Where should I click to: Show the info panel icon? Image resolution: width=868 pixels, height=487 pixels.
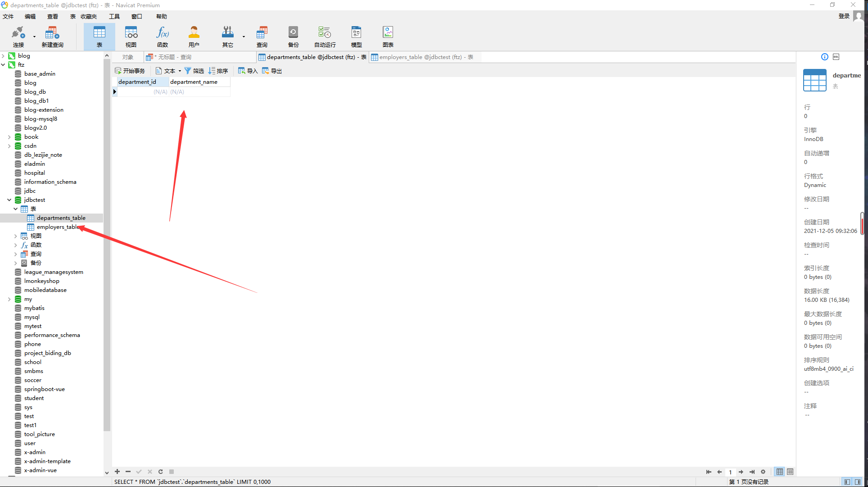tap(824, 57)
